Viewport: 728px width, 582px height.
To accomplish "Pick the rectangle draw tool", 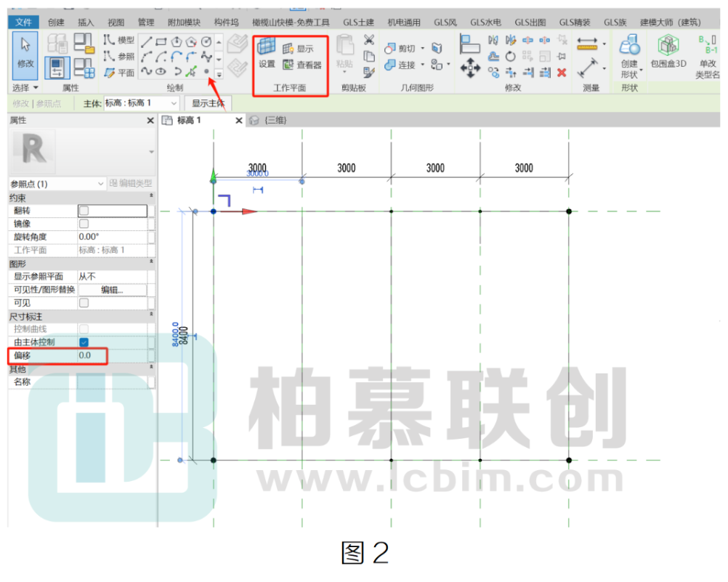I will 161,42.
